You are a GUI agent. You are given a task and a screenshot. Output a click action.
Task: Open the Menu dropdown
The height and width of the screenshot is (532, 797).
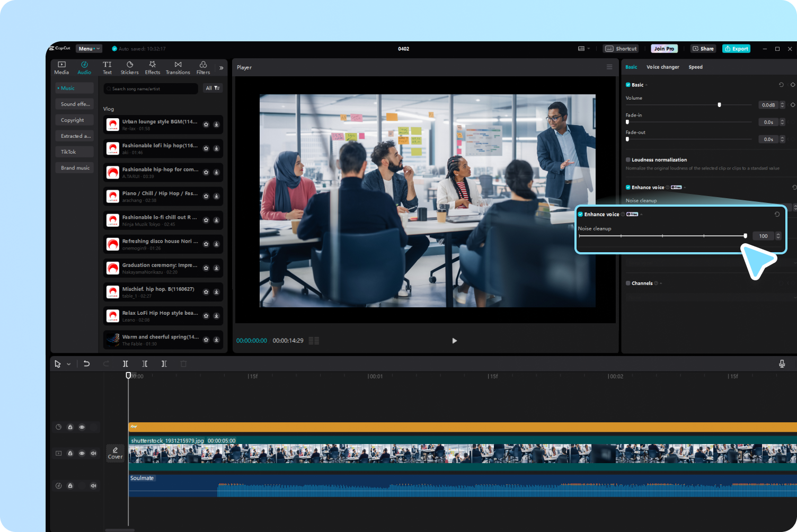pyautogui.click(x=88, y=49)
